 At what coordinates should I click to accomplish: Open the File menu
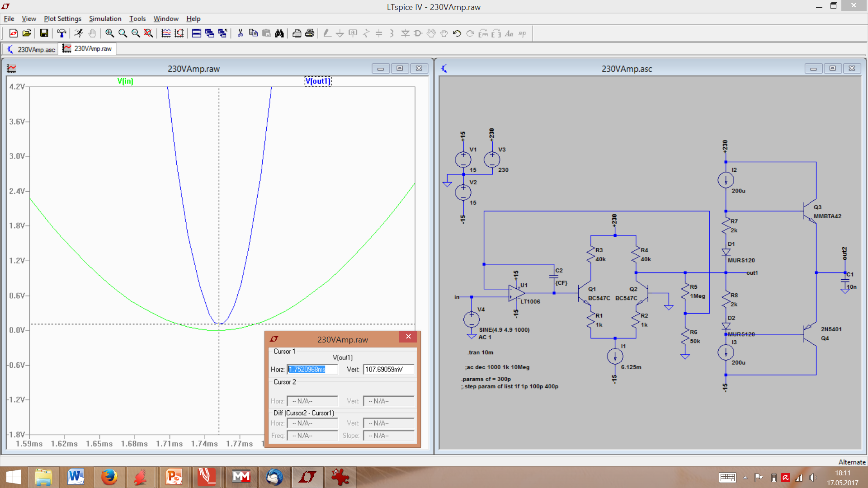click(9, 19)
